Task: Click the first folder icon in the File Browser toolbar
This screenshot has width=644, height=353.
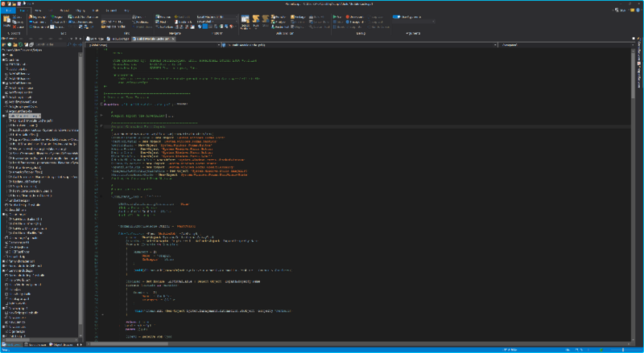Action: click(4, 44)
